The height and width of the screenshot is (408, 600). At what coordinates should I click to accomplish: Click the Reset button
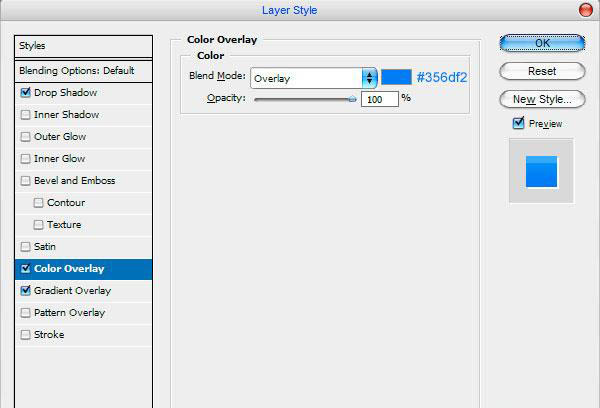[542, 71]
